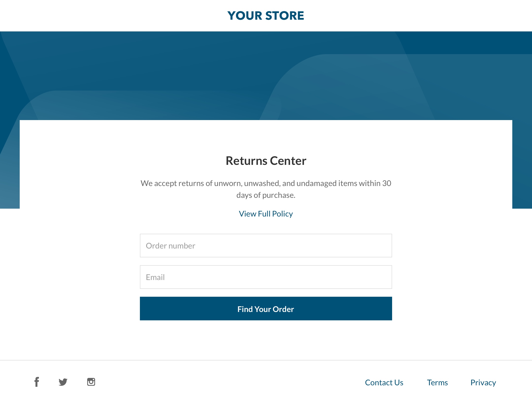Toggle the Find Your Order button
This screenshot has height=404, width=532.
pyautogui.click(x=266, y=309)
